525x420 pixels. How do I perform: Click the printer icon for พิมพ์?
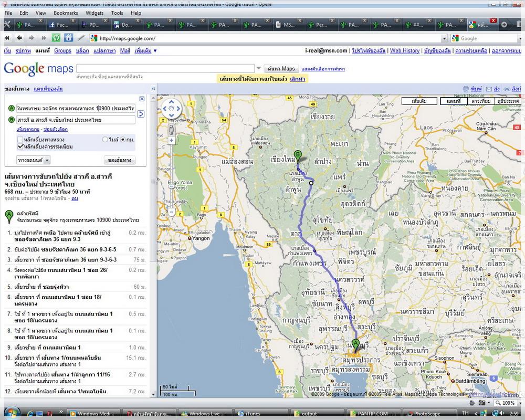pyautogui.click(x=466, y=89)
